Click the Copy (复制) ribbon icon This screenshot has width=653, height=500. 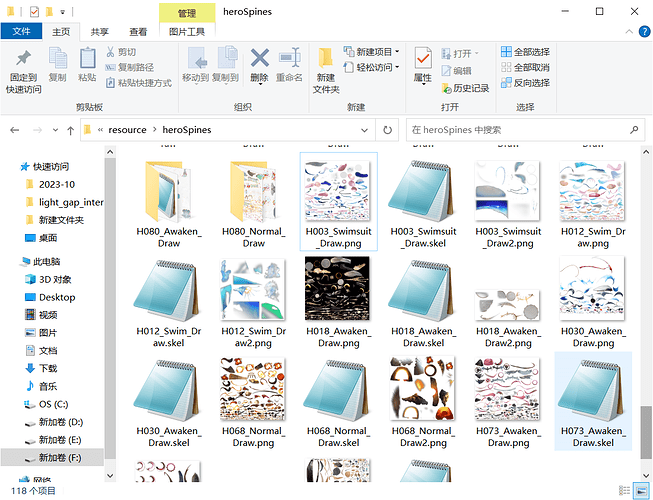point(57,65)
